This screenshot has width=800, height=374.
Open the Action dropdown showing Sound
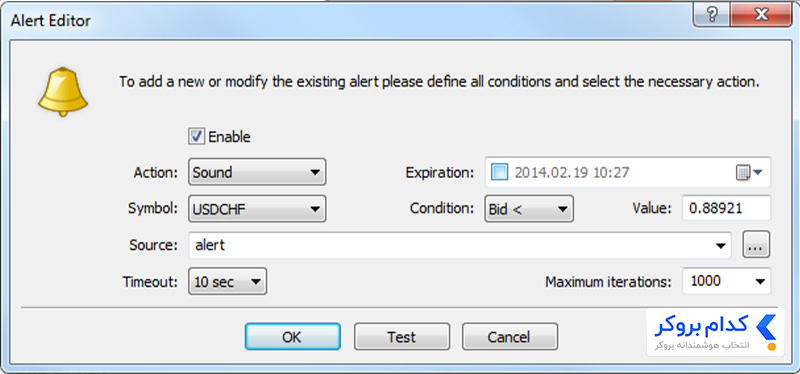coord(257,172)
